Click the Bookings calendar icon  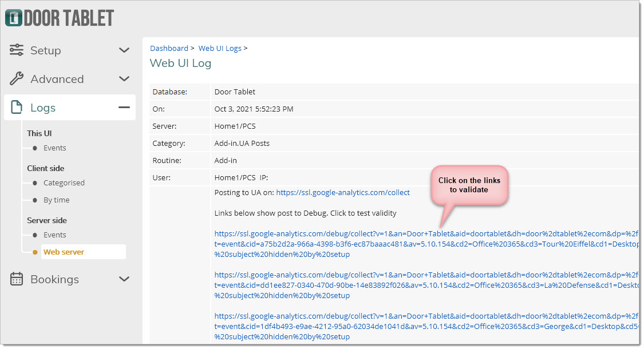pyautogui.click(x=17, y=279)
